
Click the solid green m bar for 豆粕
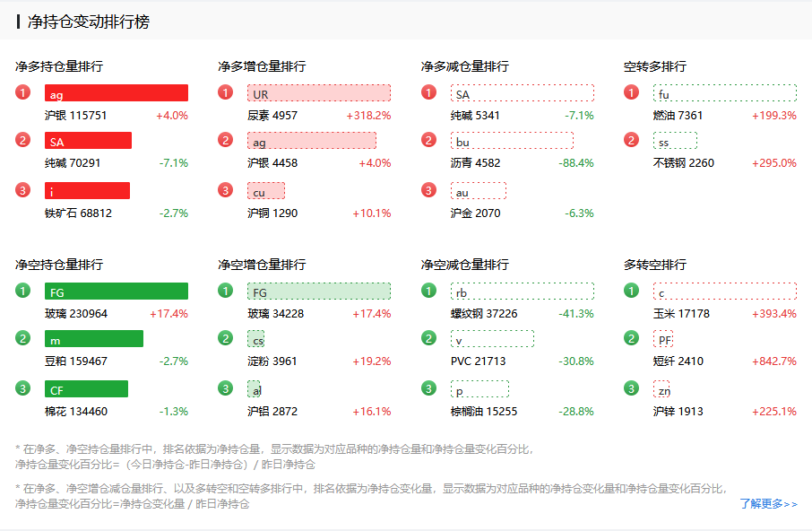click(x=94, y=338)
